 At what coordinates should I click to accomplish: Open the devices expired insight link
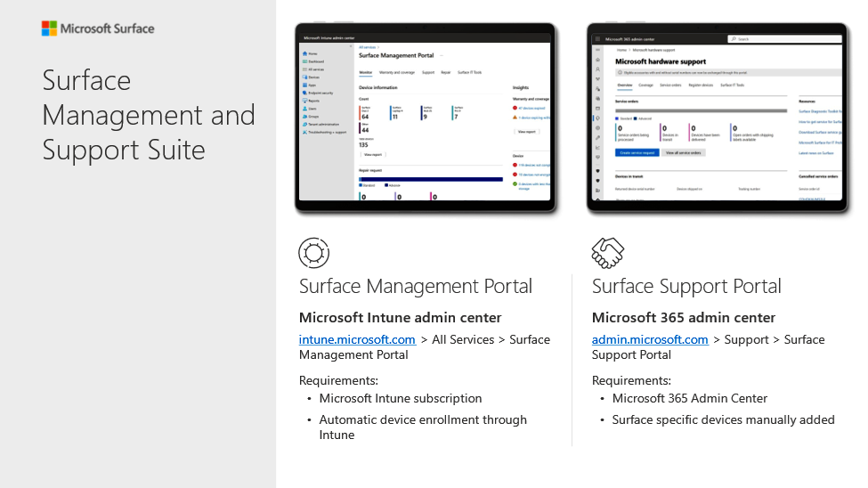[x=531, y=108]
